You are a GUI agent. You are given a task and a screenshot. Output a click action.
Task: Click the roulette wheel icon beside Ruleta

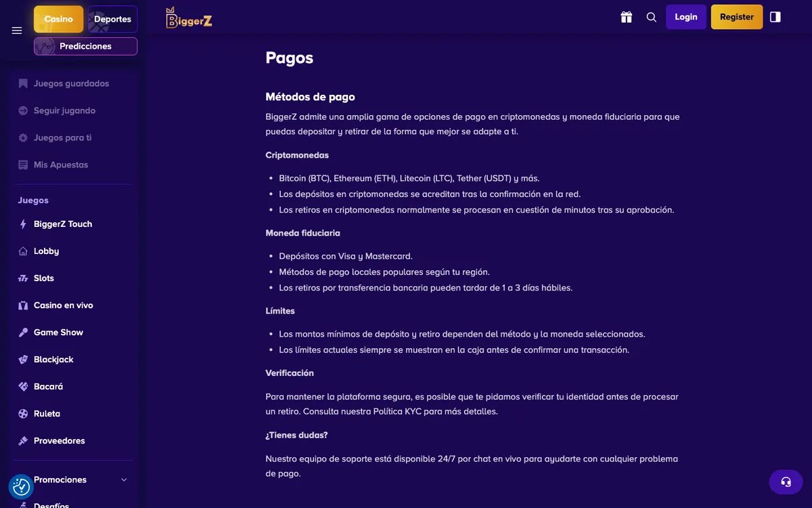[x=23, y=414]
